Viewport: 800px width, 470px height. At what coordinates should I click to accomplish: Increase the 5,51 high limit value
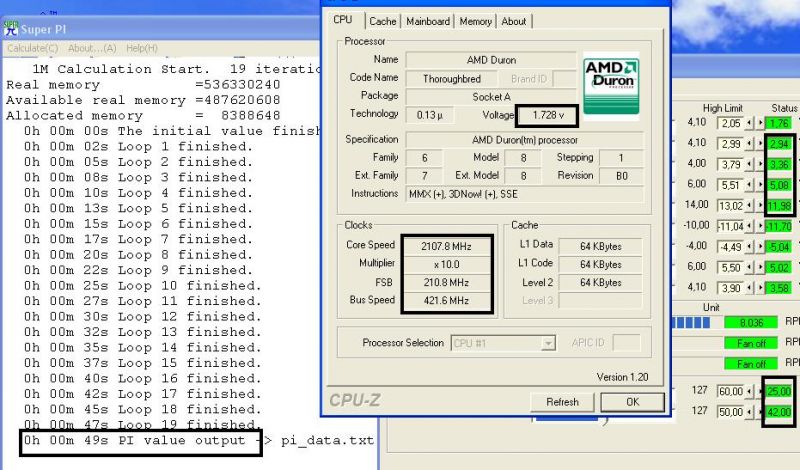[760, 185]
